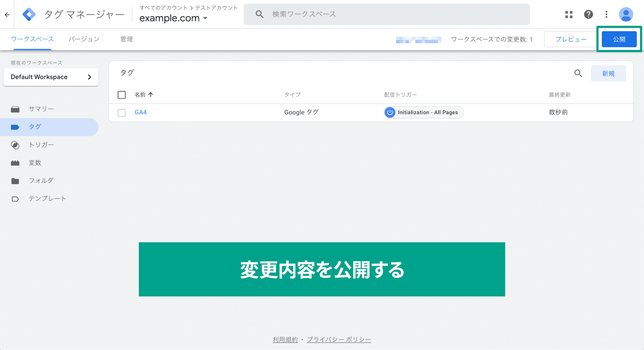The width and height of the screenshot is (644, 350).
Task: Click the トリガー sidebar icon
Action: (15, 145)
